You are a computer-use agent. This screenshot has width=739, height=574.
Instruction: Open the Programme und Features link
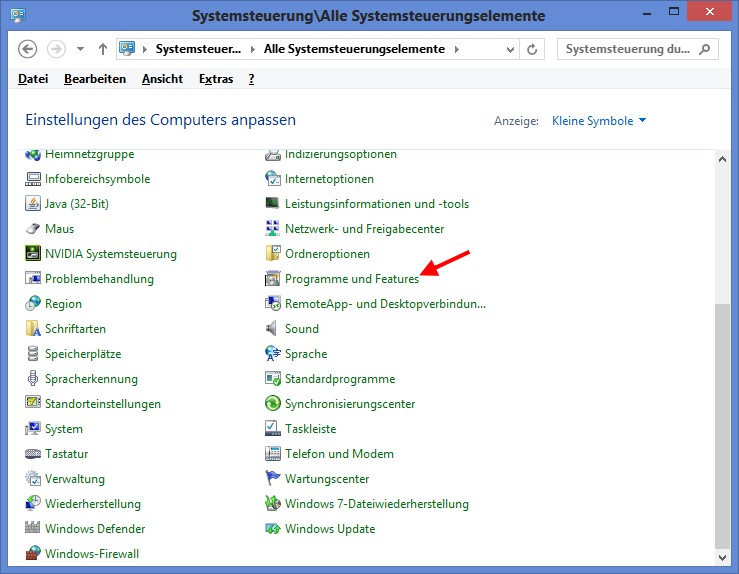pyautogui.click(x=351, y=279)
